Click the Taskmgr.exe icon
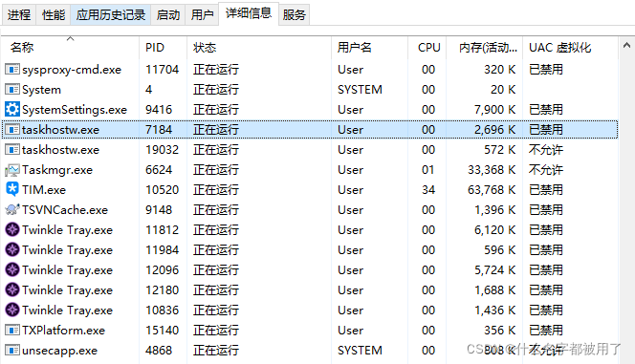 pyautogui.click(x=12, y=170)
